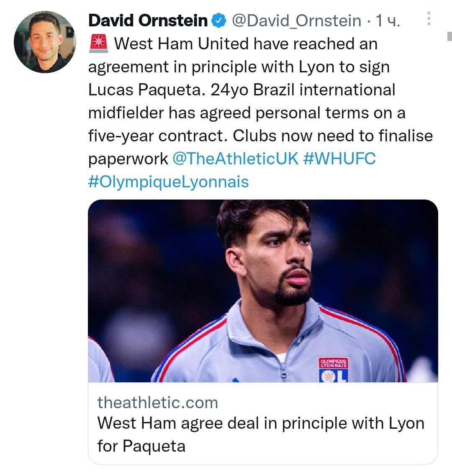
Task: Open the "West Ham agree deal" headline
Action: 260,434
